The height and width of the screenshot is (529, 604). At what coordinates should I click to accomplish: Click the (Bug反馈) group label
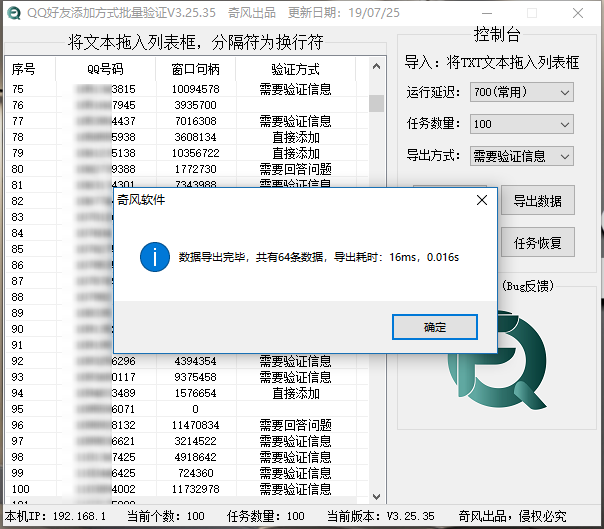point(528,286)
